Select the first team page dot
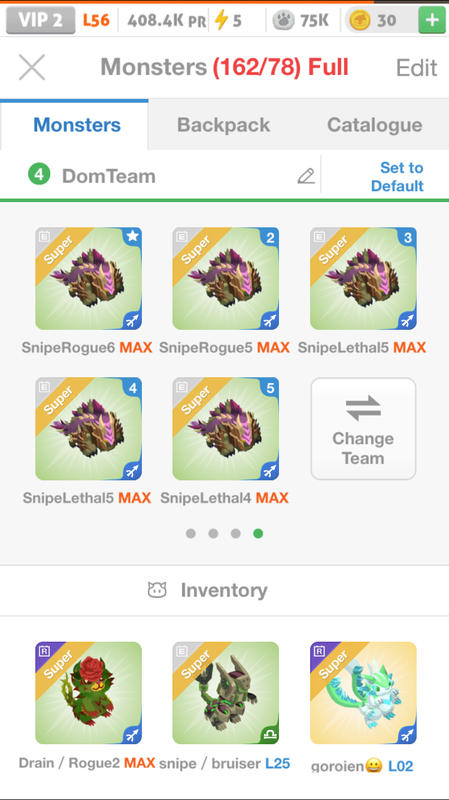The image size is (449, 800). [x=191, y=534]
